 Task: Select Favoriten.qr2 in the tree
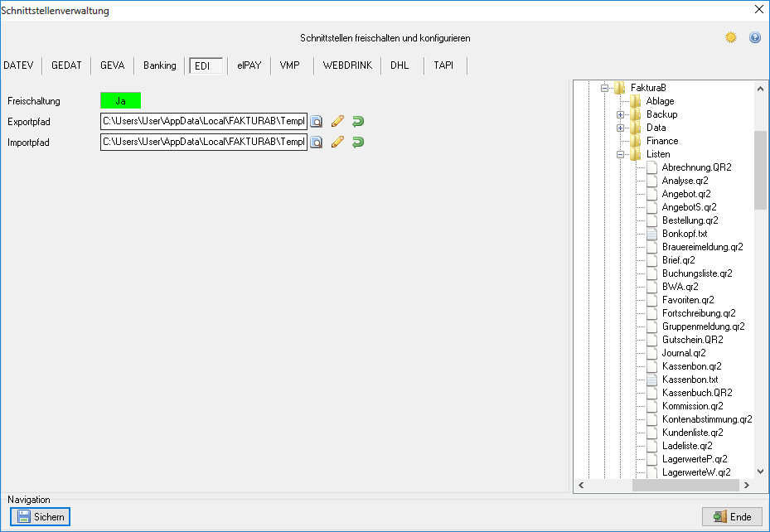click(688, 300)
